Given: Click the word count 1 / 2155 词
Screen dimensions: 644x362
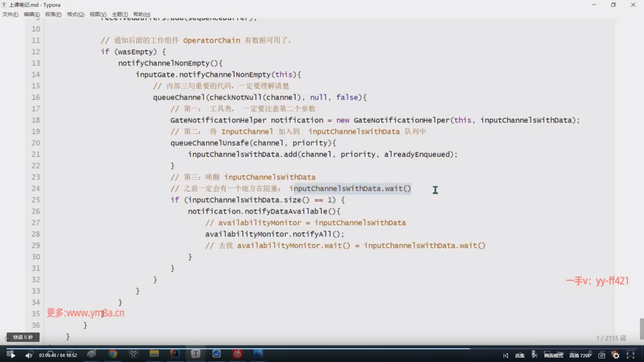Looking at the screenshot, I should pyautogui.click(x=611, y=338).
